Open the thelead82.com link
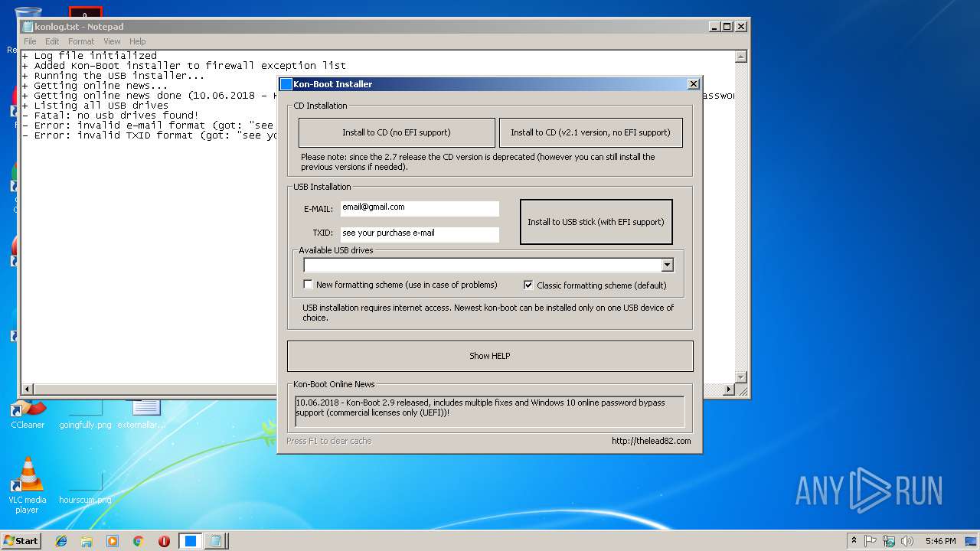980x551 pixels. [651, 441]
